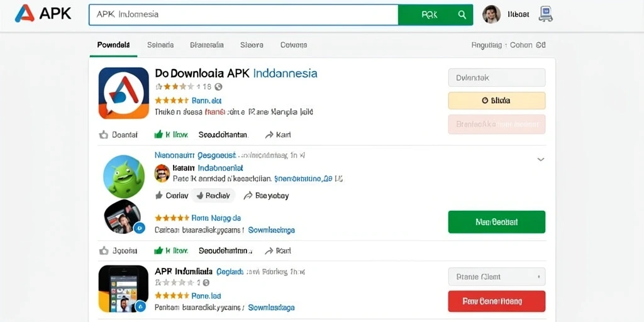Click Seadokantan in first result

pyautogui.click(x=223, y=135)
